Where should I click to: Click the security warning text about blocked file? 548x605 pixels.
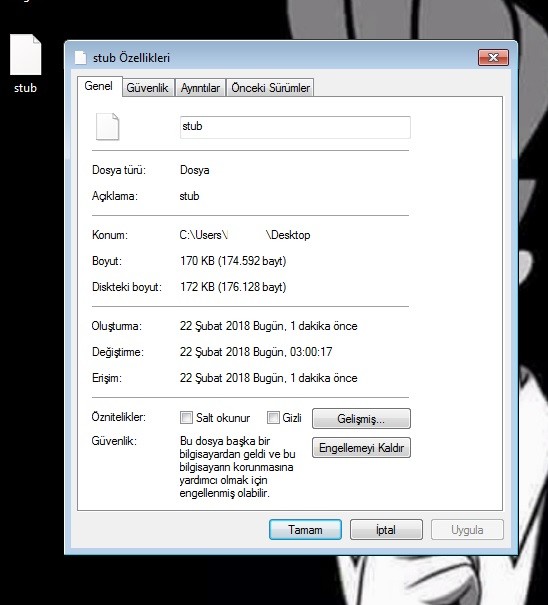(237, 467)
